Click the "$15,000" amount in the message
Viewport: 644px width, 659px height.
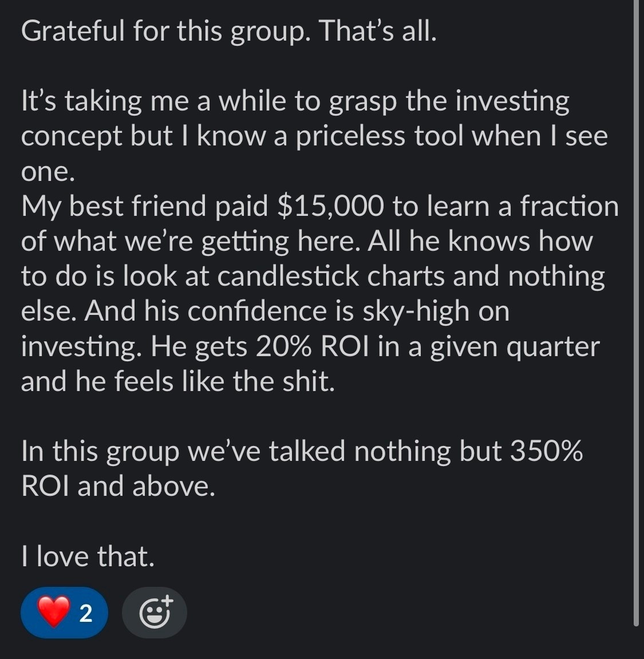click(x=330, y=206)
